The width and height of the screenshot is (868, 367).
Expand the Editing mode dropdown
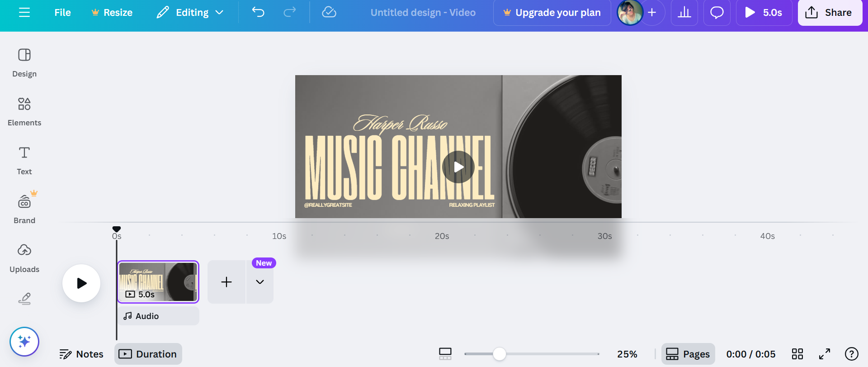pyautogui.click(x=190, y=13)
